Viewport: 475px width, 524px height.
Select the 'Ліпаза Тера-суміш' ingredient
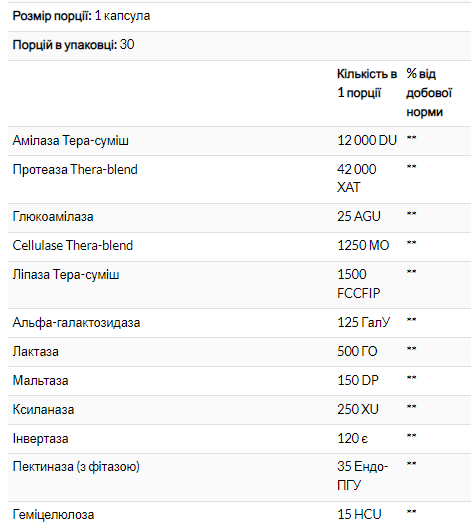[66, 275]
